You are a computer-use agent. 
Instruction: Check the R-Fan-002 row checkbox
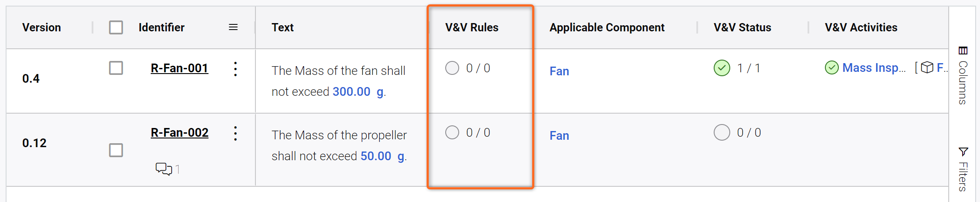click(x=116, y=150)
